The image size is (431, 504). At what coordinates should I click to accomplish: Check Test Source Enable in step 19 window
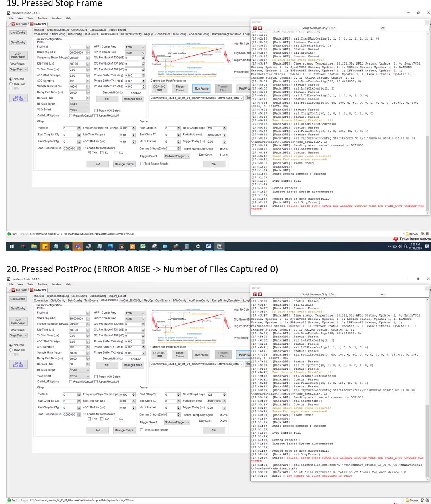(142, 164)
